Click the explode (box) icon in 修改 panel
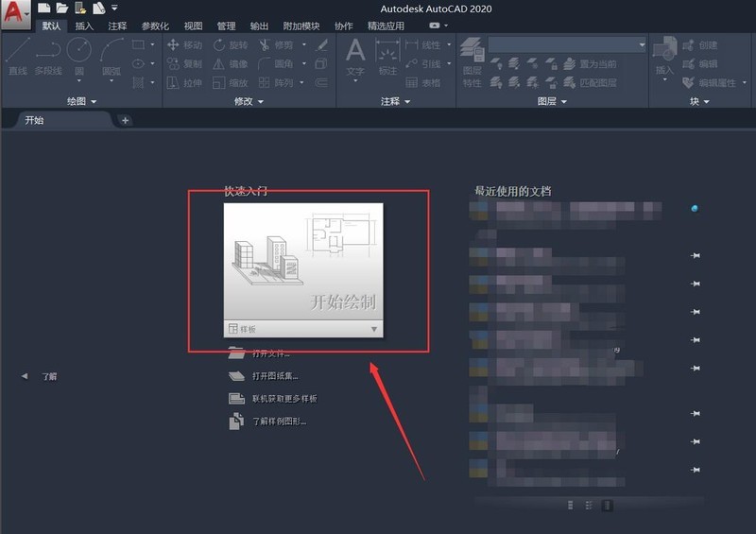The width and height of the screenshot is (756, 534). 321,63
